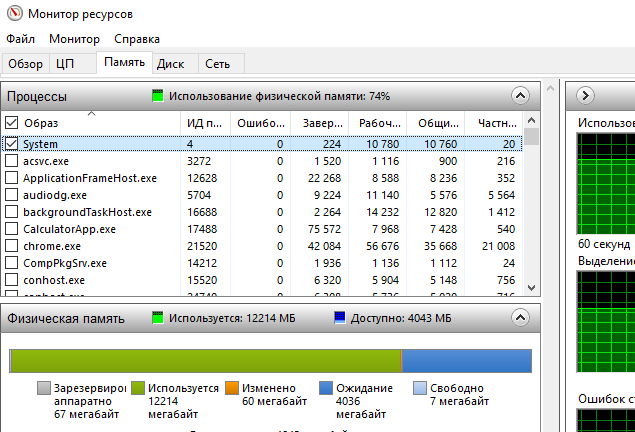Select the chrome.exe process row
Viewport: 635px width, 432px height.
262,246
